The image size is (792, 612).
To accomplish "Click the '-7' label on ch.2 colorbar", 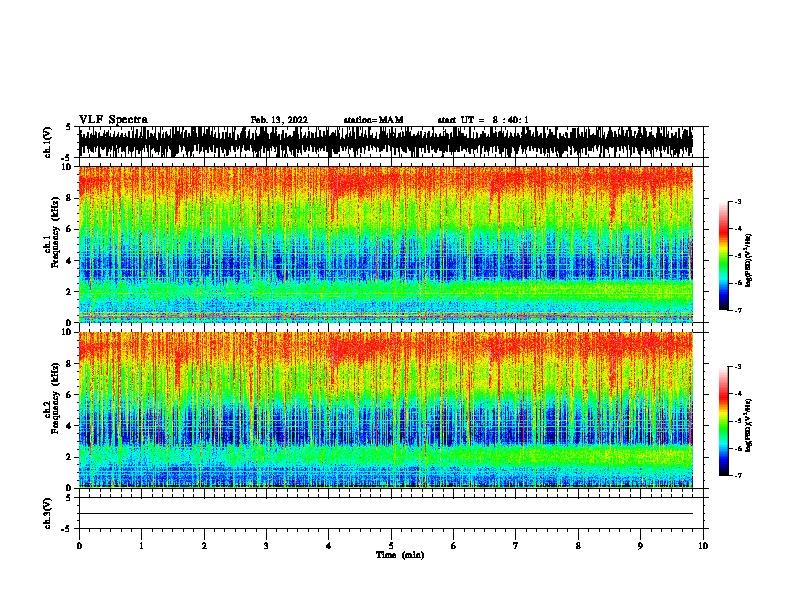I will pos(738,475).
